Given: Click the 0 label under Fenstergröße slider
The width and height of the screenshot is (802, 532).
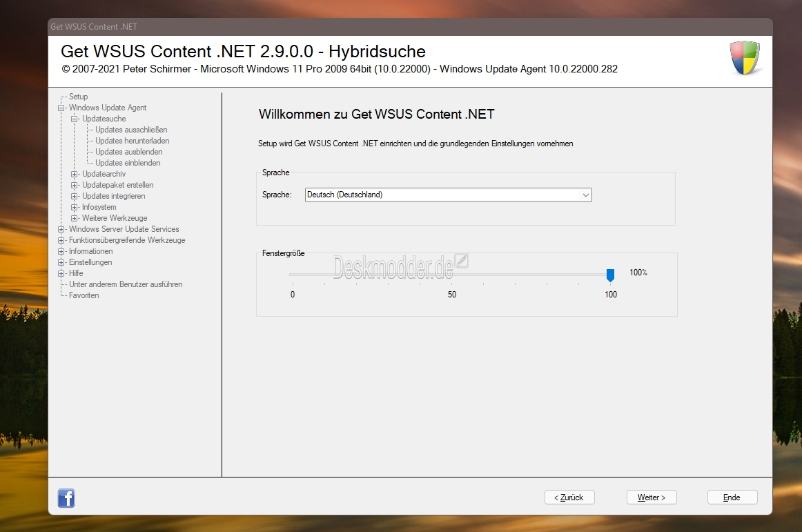Looking at the screenshot, I should pyautogui.click(x=293, y=295).
